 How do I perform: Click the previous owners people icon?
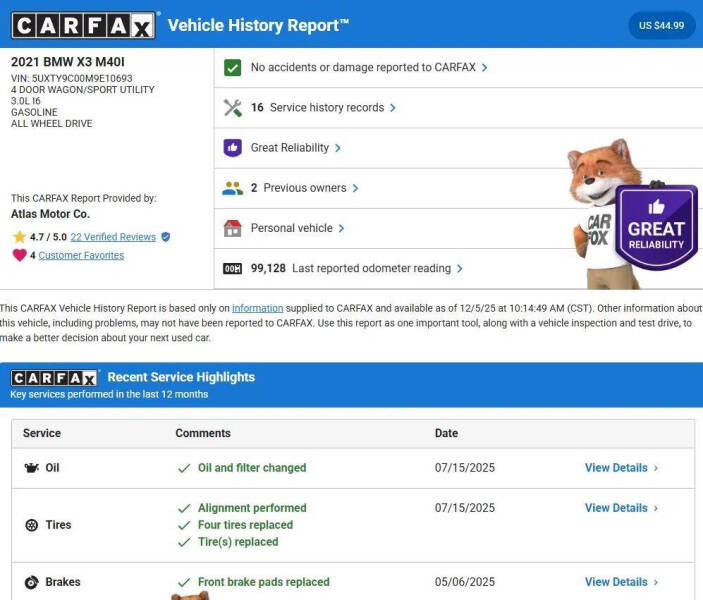pos(232,188)
